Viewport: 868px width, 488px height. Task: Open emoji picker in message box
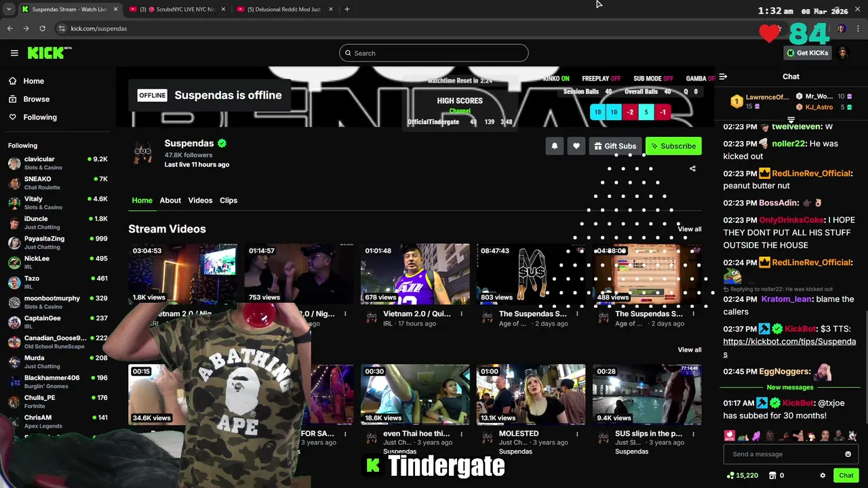(x=848, y=454)
